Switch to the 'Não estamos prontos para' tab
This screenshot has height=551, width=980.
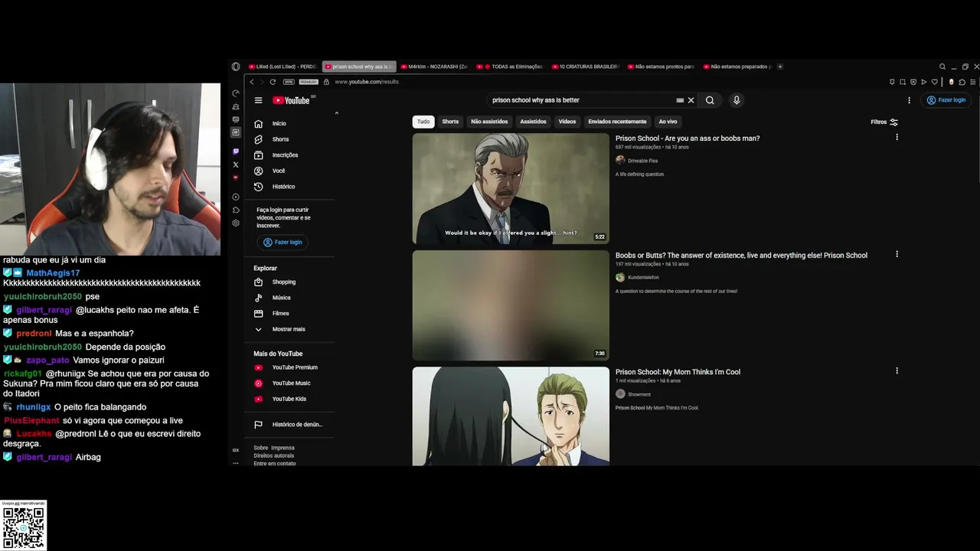pyautogui.click(x=662, y=67)
